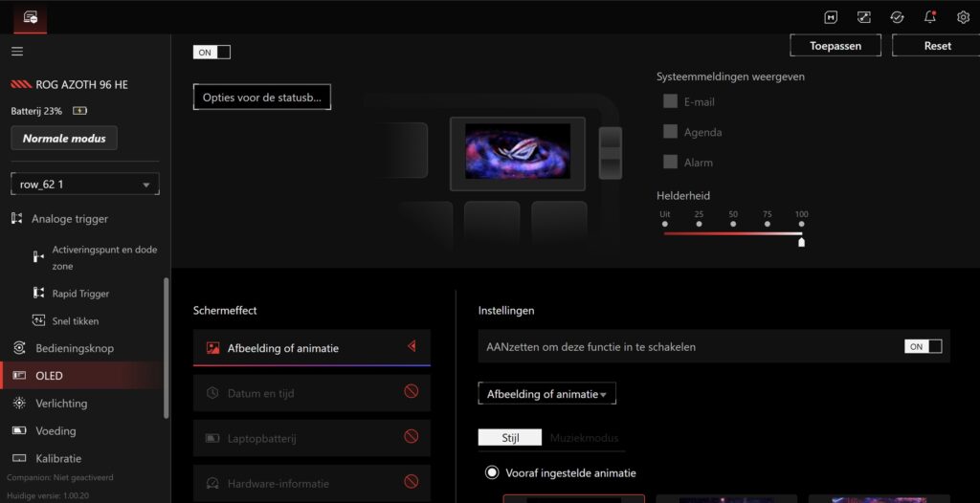Check the Agenda notification checkbox
The width and height of the screenshot is (980, 503).
(670, 132)
